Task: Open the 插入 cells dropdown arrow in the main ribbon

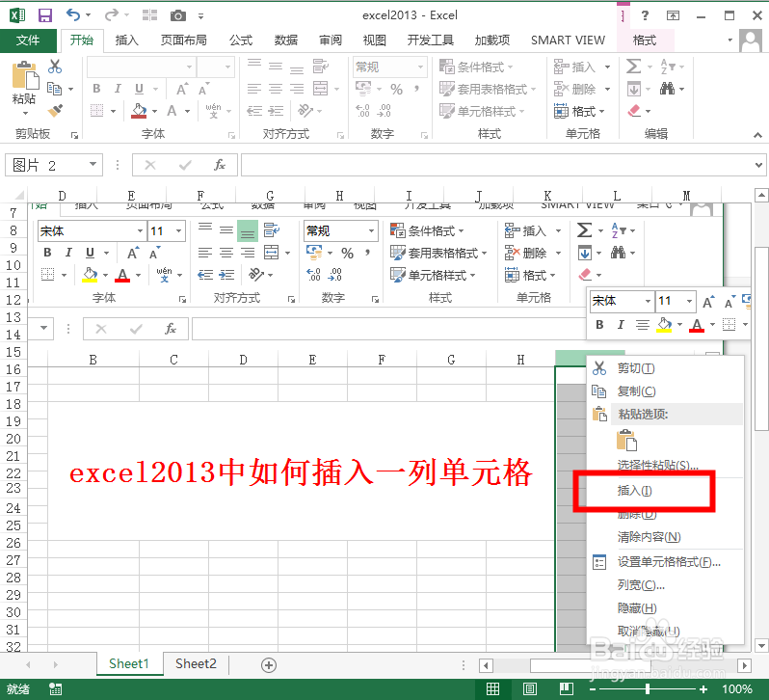Action: (607, 67)
